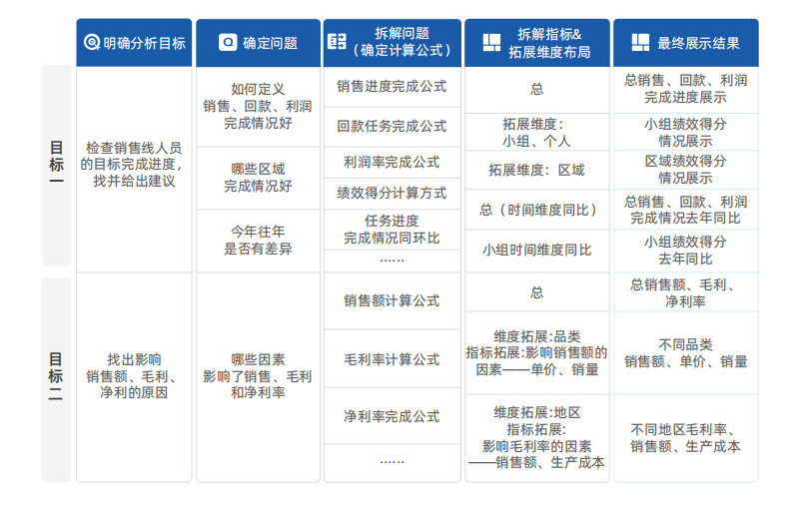This screenshot has width=812, height=507.
Task: Click the 总 cell beside 销售额计算公式
Action: [537, 292]
